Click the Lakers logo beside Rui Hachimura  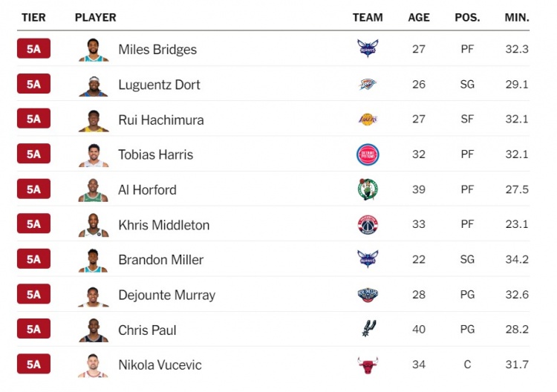coord(367,120)
